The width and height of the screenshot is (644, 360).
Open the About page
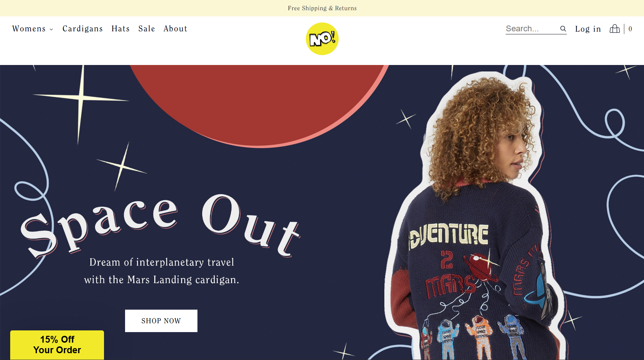coord(175,29)
